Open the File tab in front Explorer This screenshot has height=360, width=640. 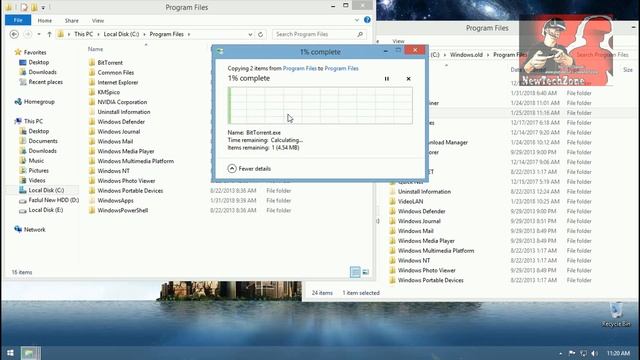click(x=18, y=20)
